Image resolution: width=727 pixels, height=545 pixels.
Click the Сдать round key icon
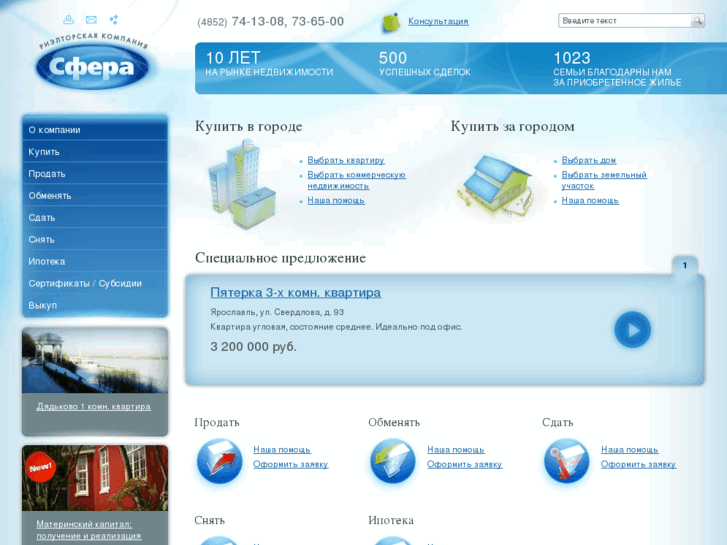(x=567, y=461)
